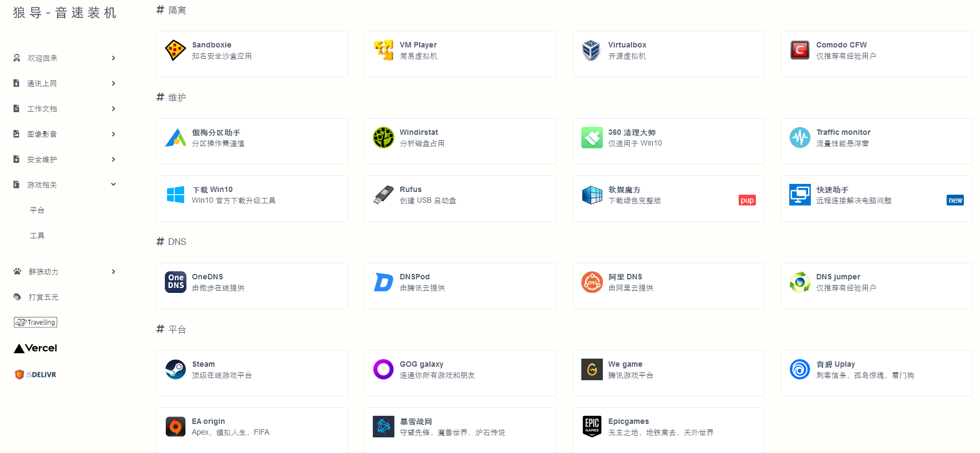Select the 工具 submenu item
This screenshot has height=453, width=980.
(x=37, y=236)
